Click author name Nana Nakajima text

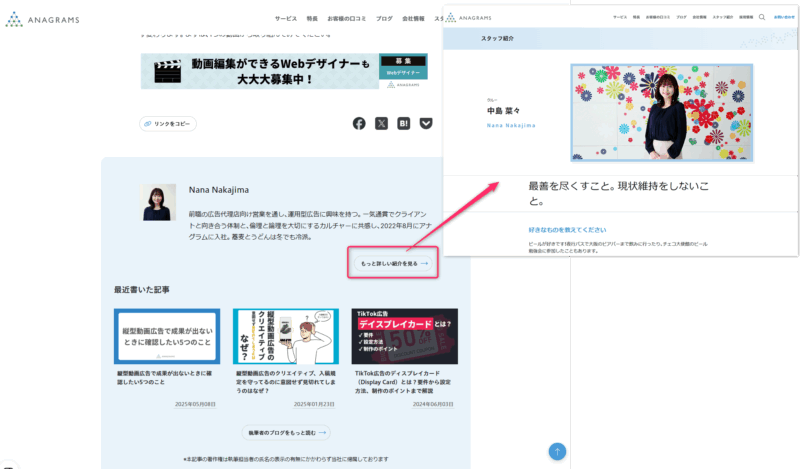(219, 190)
